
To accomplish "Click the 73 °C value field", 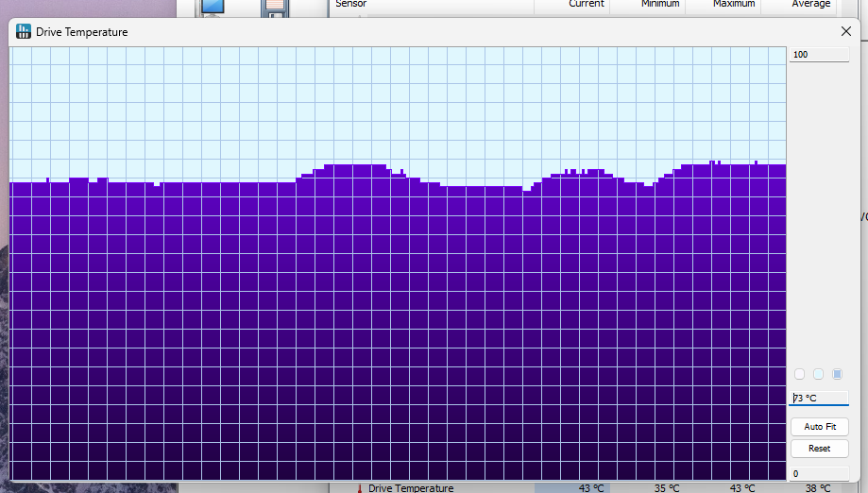I will 819,398.
